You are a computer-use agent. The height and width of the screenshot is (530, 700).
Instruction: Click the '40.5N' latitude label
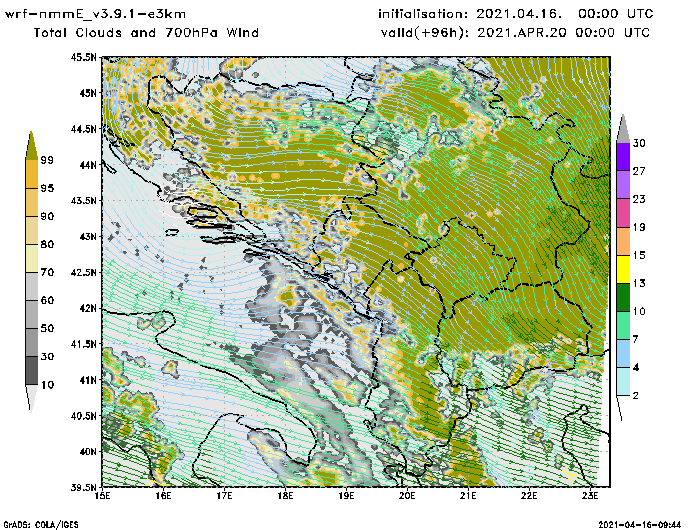tap(83, 416)
